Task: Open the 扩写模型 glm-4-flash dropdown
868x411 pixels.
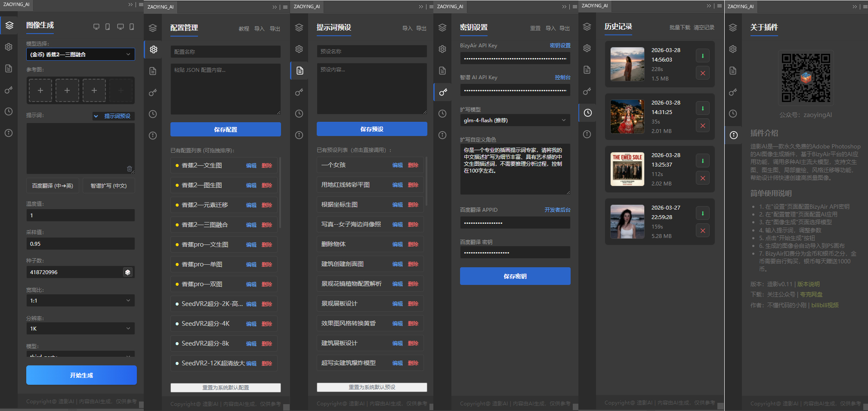Action: click(x=515, y=121)
